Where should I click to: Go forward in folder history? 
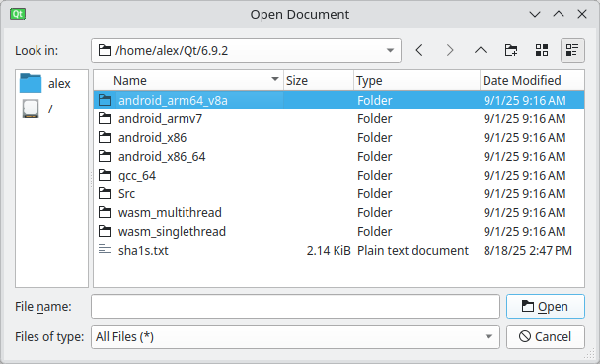pyautogui.click(x=450, y=50)
